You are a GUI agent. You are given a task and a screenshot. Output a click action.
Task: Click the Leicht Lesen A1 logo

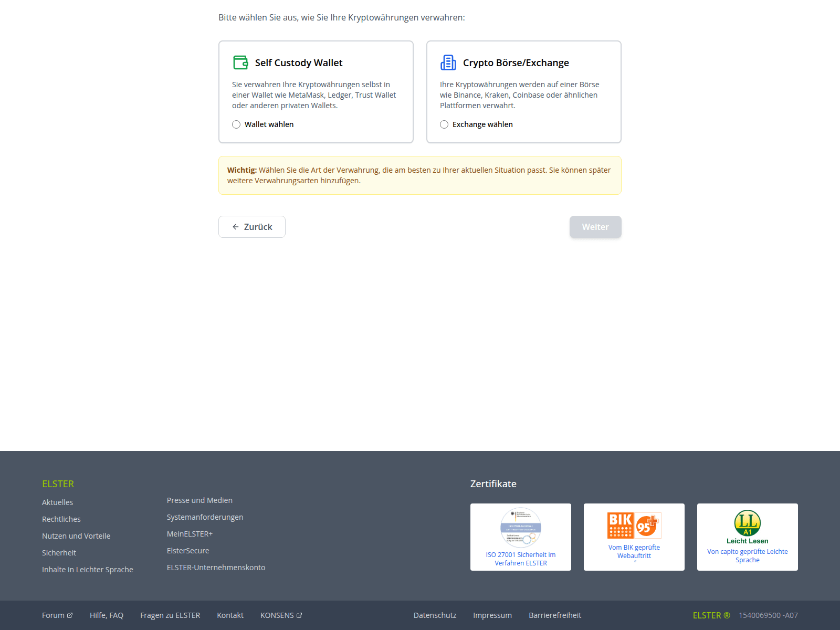pyautogui.click(x=747, y=523)
